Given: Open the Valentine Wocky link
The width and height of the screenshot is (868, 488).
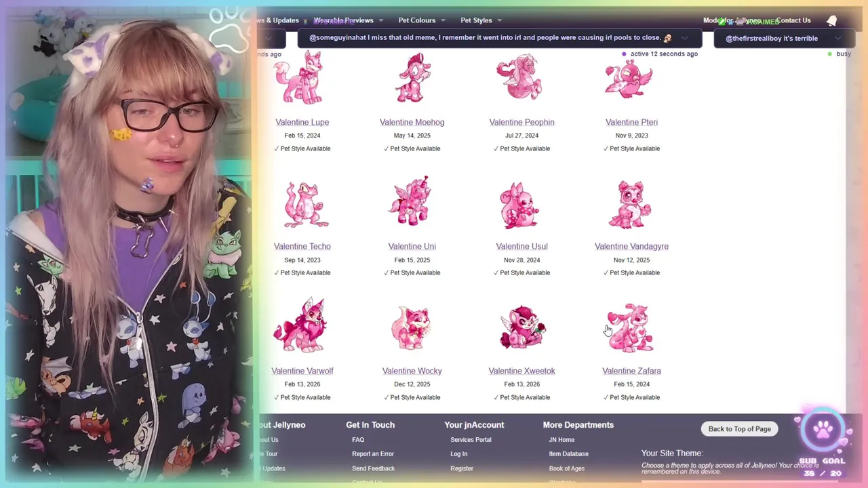Looking at the screenshot, I should point(412,371).
